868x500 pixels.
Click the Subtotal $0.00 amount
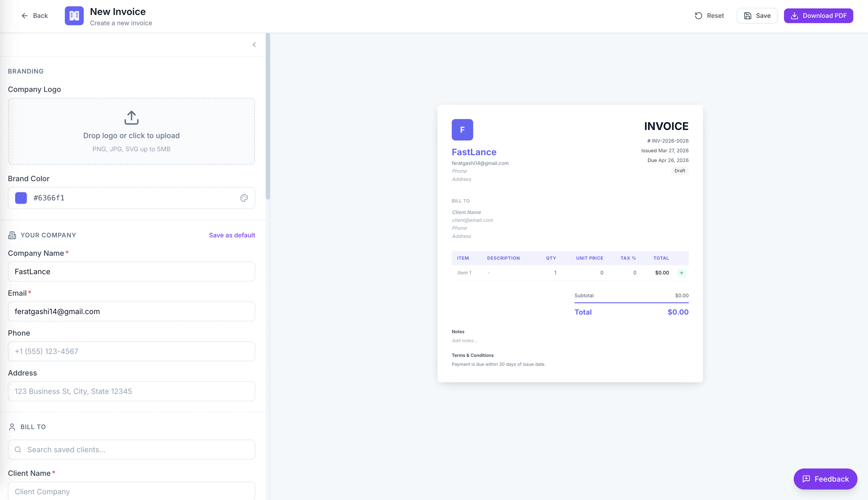(x=682, y=295)
